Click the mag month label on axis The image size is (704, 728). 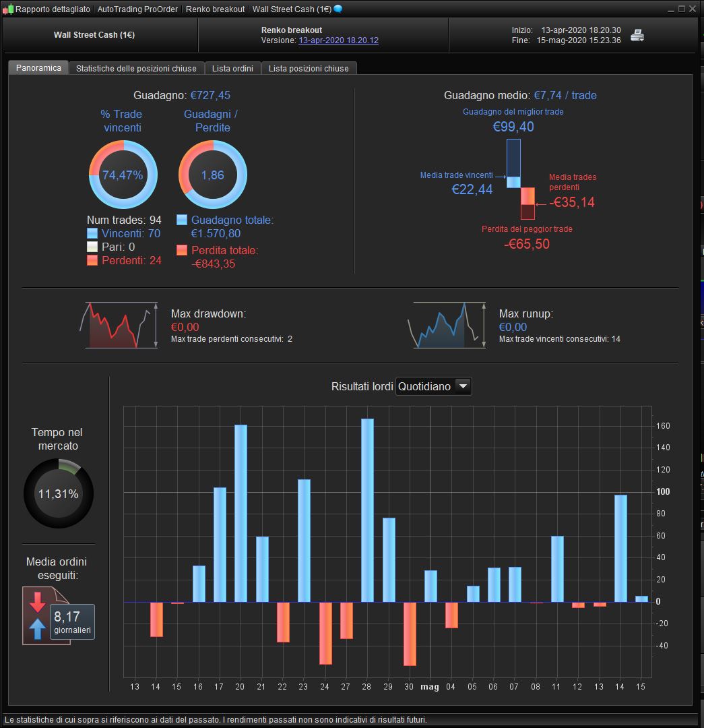click(430, 687)
